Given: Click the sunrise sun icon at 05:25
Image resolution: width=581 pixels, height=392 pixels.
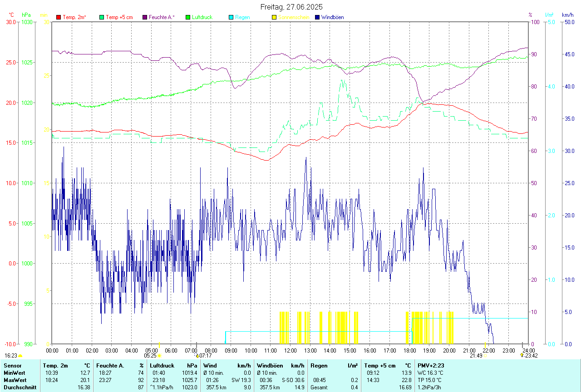Looking at the screenshot, I should coord(159,356).
